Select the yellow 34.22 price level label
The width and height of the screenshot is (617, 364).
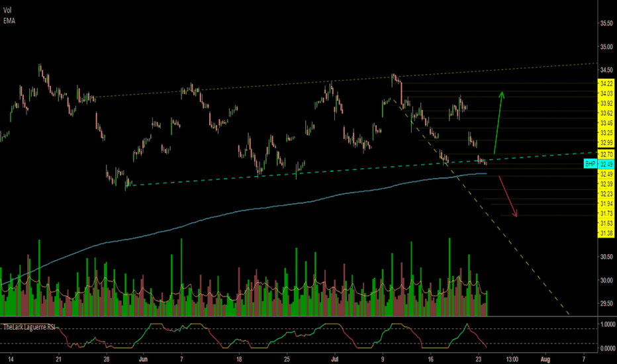(x=606, y=83)
